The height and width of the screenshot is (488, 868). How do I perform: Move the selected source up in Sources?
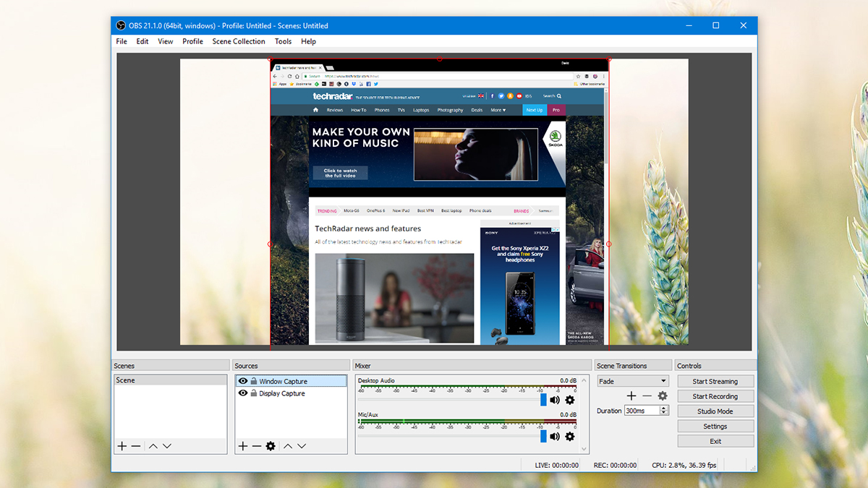[288, 446]
